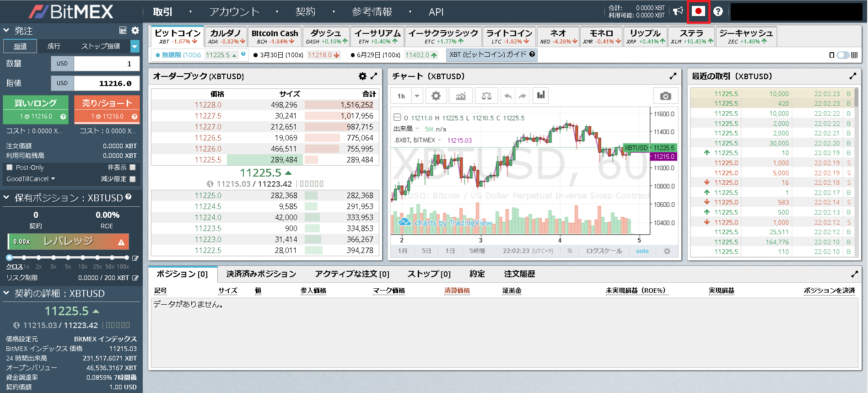This screenshot has width=868, height=393.
Task: Click the compare symbols scale icon
Action: tap(486, 96)
